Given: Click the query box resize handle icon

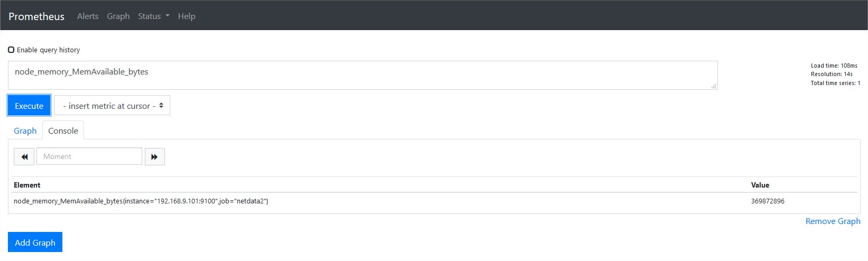Looking at the screenshot, I should [x=714, y=86].
